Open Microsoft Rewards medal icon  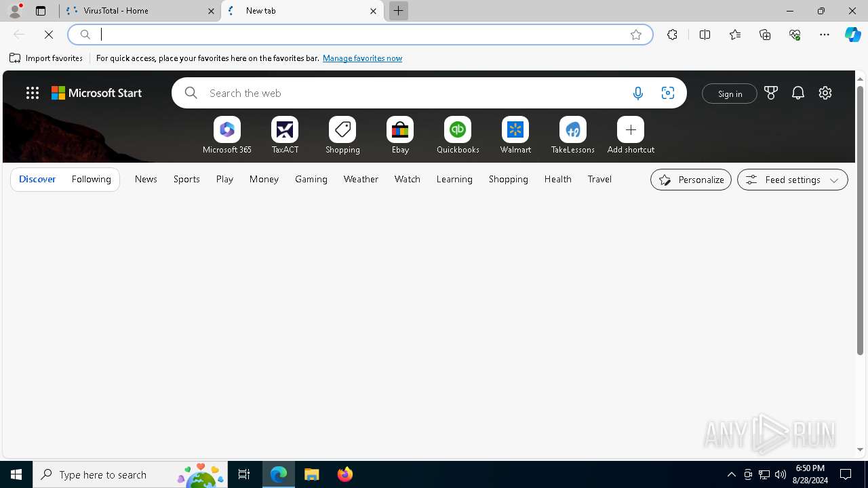click(x=771, y=93)
